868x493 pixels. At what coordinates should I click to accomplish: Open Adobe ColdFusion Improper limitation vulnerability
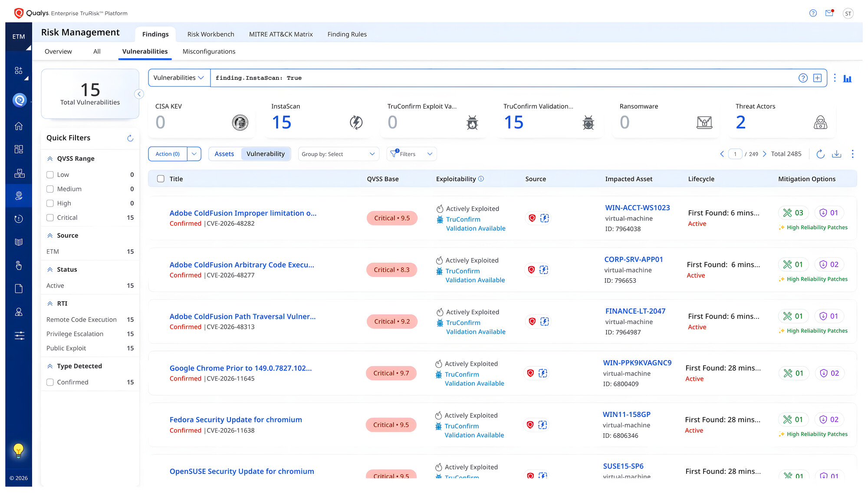[x=243, y=213]
